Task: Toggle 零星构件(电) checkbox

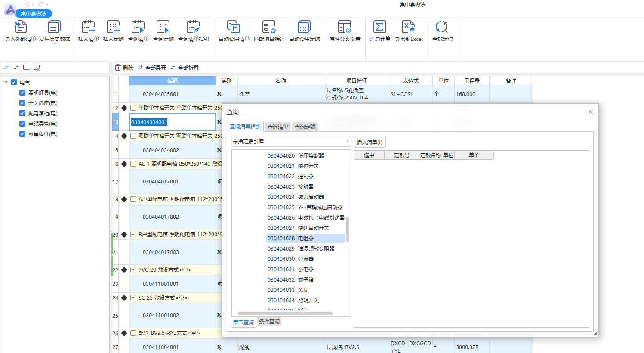Action: pyautogui.click(x=22, y=134)
